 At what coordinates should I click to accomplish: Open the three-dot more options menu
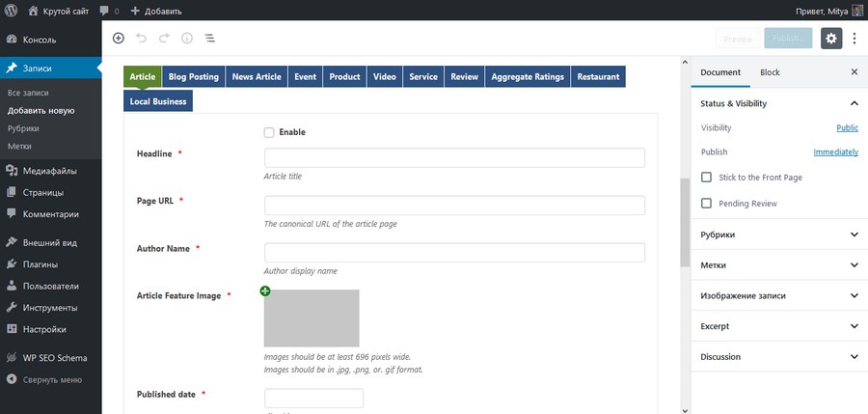click(x=854, y=39)
